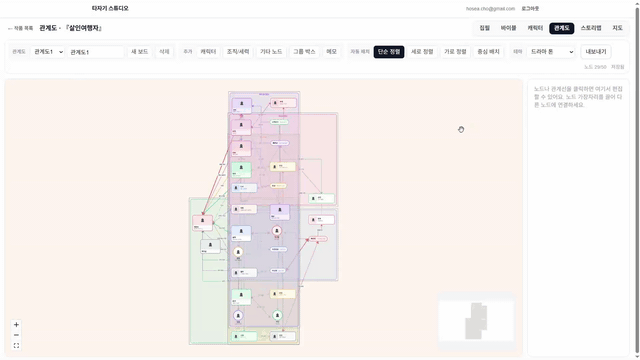Zoom in with the plus button
640x360 pixels.
pyautogui.click(x=16, y=324)
